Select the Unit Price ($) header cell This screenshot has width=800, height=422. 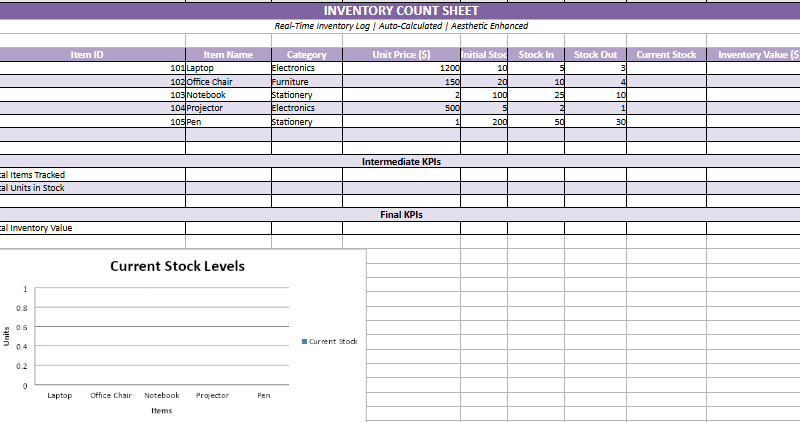[402, 55]
